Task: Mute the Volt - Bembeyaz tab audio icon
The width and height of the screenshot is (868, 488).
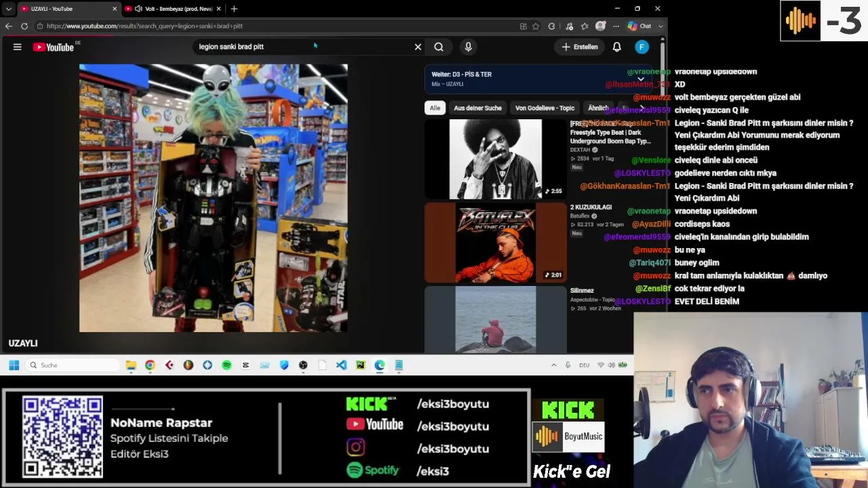Action: [138, 9]
